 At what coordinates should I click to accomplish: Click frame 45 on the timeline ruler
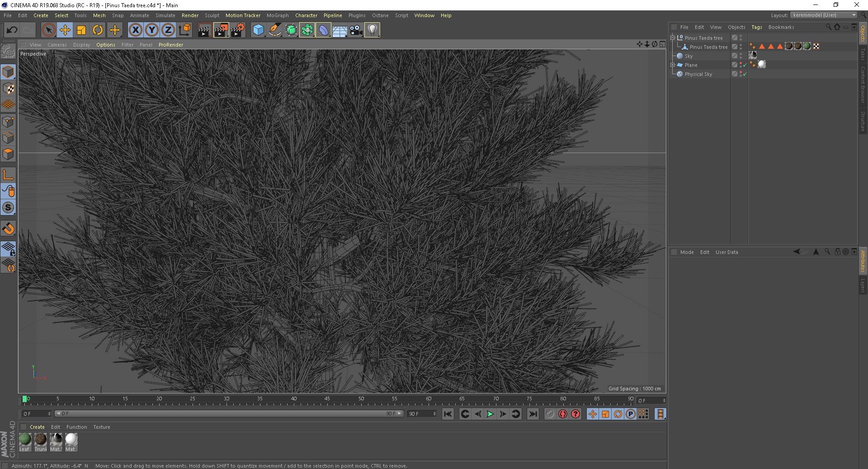[x=327, y=400]
